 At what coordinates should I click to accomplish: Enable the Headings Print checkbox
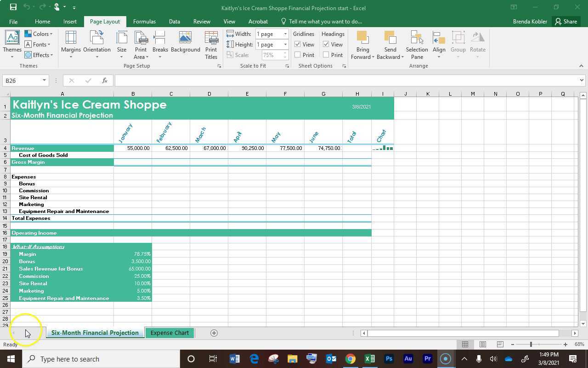326,55
